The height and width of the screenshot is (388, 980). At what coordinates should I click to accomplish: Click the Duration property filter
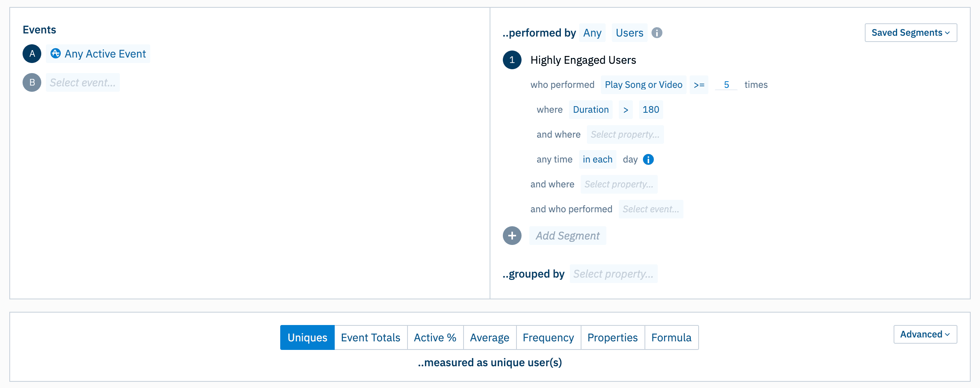[x=591, y=110]
